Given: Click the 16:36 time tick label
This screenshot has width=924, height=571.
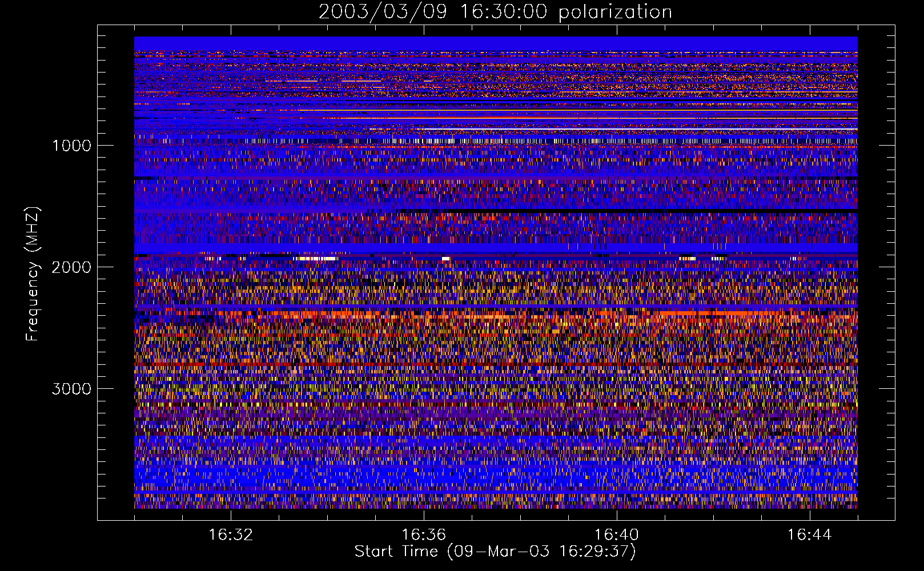Looking at the screenshot, I should click(424, 535).
